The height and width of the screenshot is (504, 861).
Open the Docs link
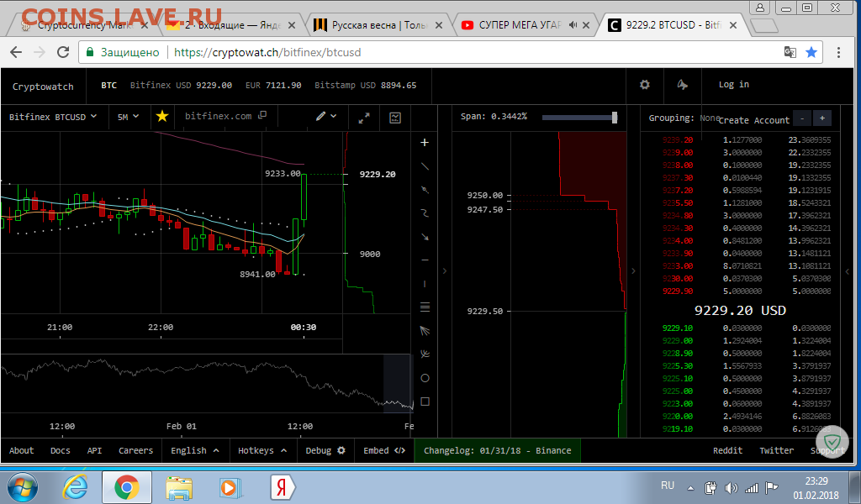[60, 450]
